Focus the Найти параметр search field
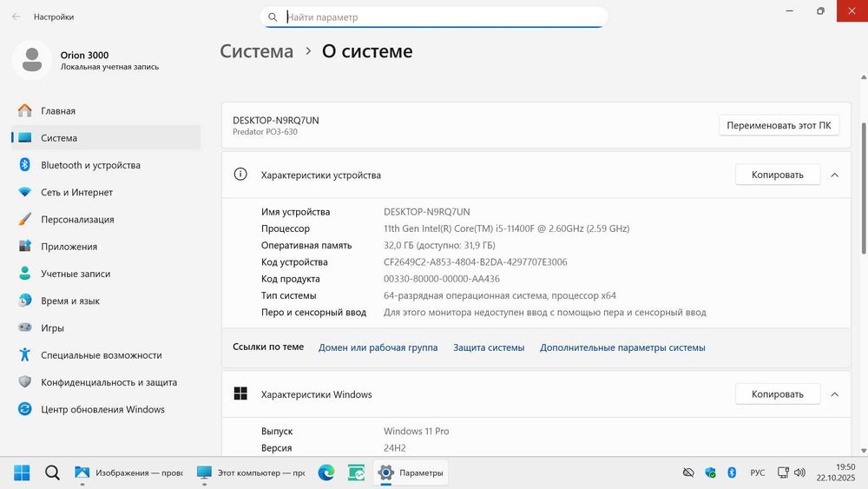 (x=434, y=17)
